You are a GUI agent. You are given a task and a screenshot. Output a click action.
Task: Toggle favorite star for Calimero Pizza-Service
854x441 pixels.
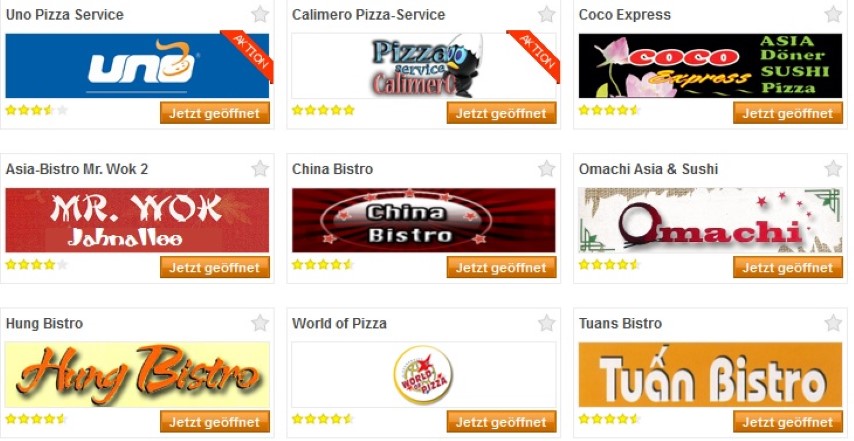[x=546, y=14]
